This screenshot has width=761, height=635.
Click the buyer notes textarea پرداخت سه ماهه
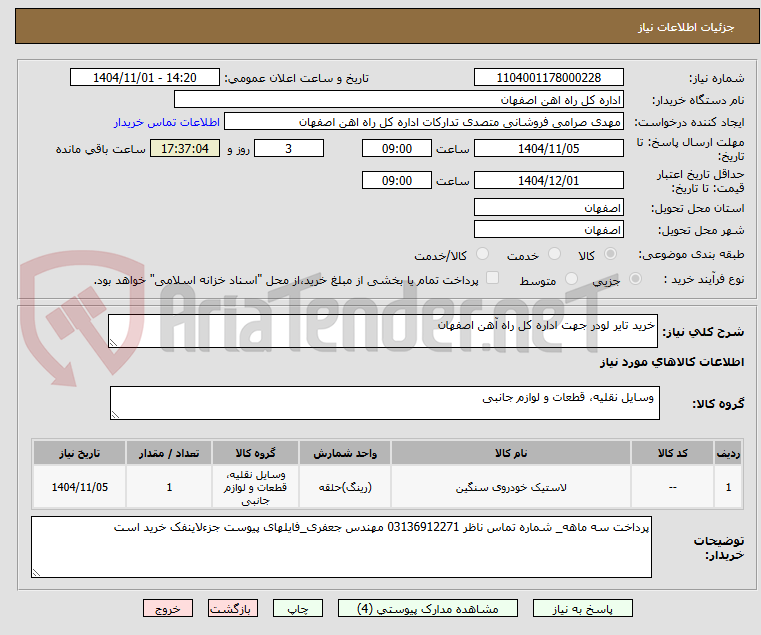341,547
